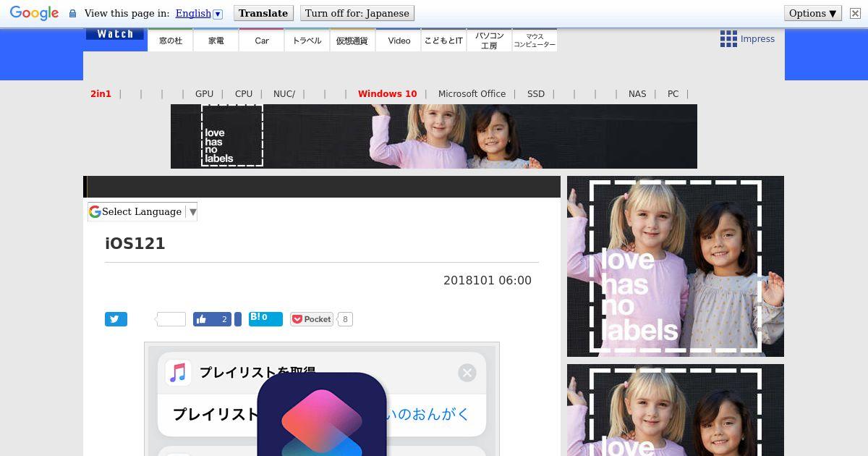Open the Car tab
This screenshot has width=868, height=456.
[262, 41]
